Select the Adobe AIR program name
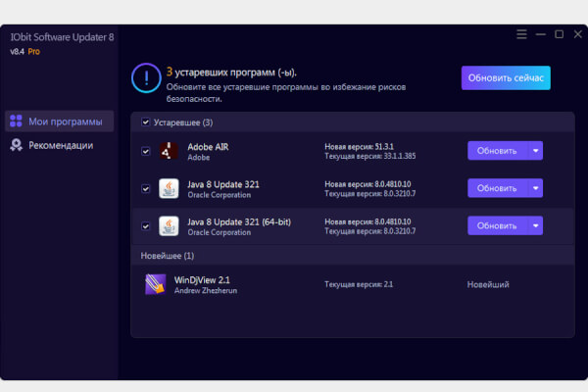Screen dimensions: 588x392 pyautogui.click(x=208, y=147)
